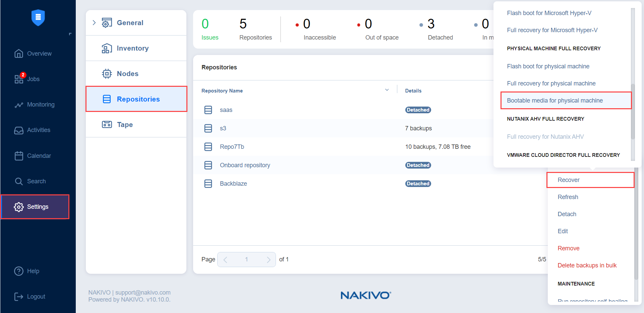Image resolution: width=644 pixels, height=313 pixels.
Task: Click the Inaccessible summary counter
Action: 316,29
